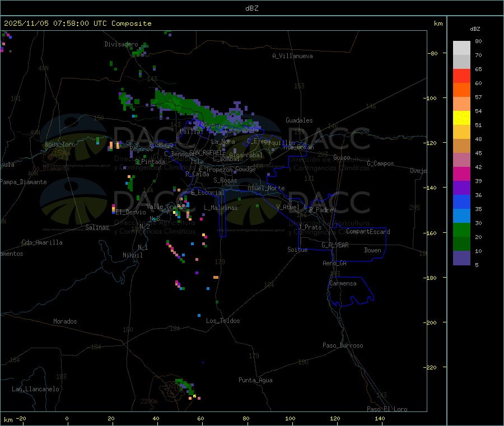The height and width of the screenshot is (426, 504).
Task: Click the Bowen map label
Action: [x=372, y=250]
